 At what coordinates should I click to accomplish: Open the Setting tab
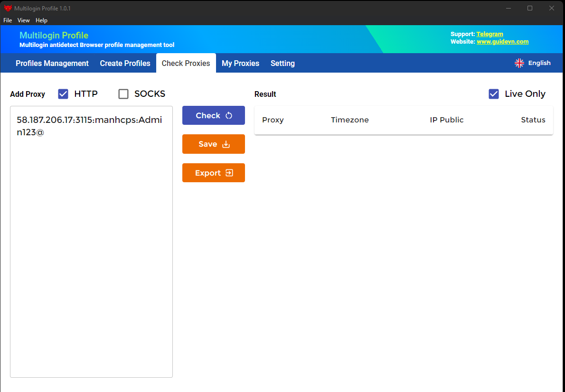(x=282, y=63)
